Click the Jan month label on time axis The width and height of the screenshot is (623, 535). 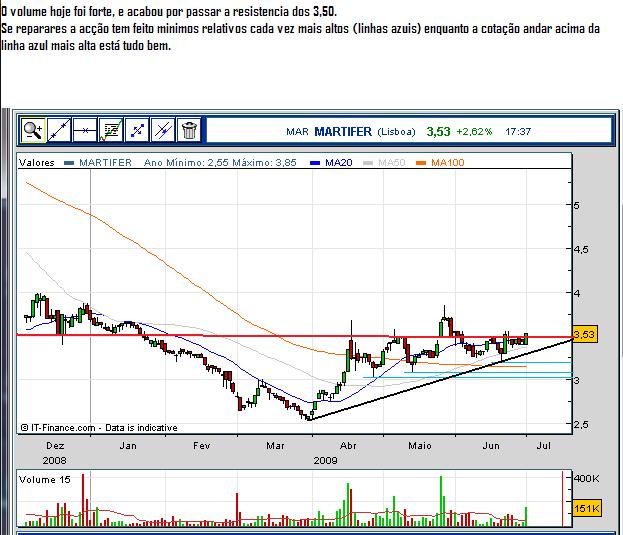click(128, 446)
